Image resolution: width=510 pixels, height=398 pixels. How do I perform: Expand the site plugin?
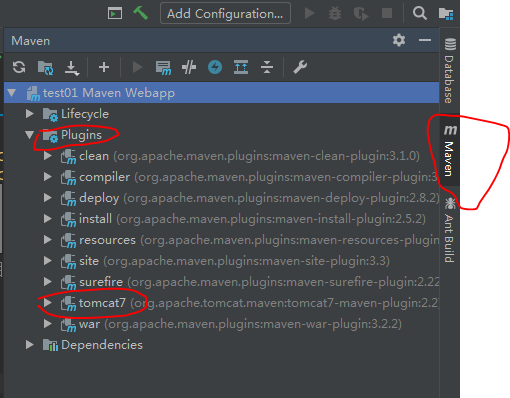[x=48, y=261]
